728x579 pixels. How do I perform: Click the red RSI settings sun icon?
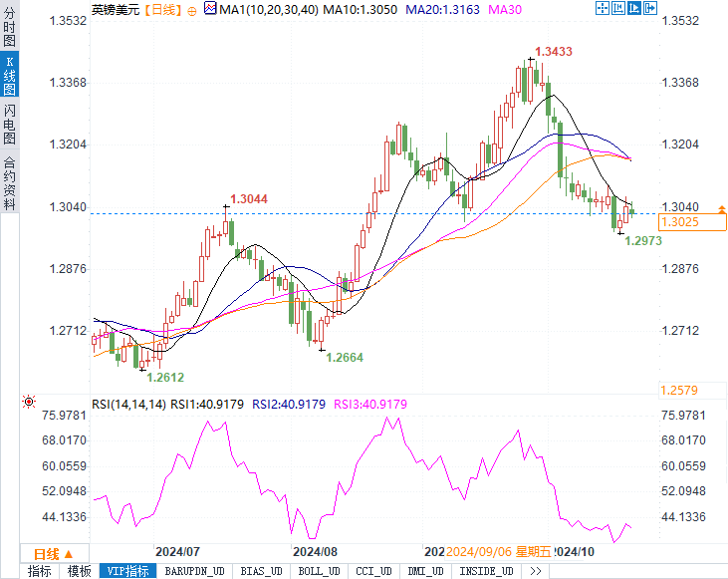click(29, 402)
